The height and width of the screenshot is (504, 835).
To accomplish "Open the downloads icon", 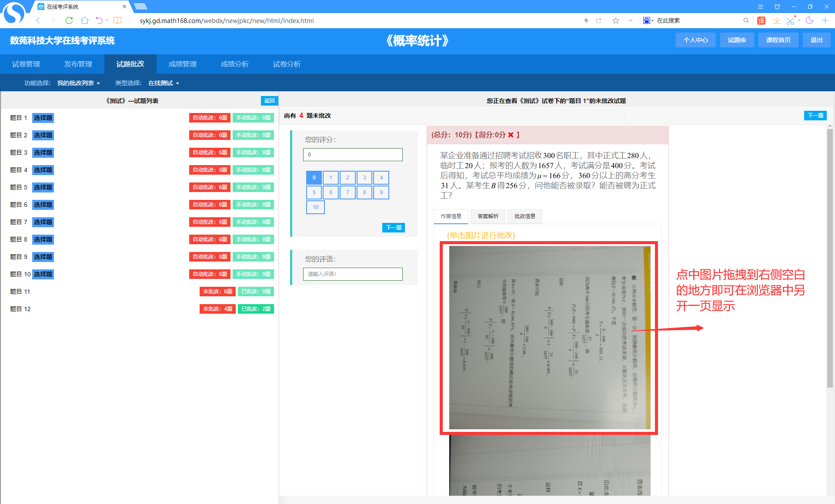I will tap(777, 20).
